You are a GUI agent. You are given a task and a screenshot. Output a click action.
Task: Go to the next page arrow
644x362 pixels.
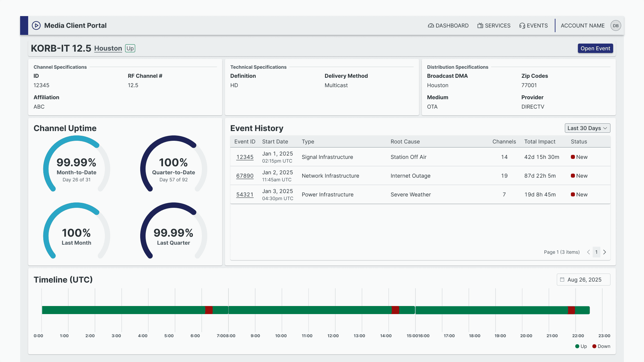pos(604,252)
